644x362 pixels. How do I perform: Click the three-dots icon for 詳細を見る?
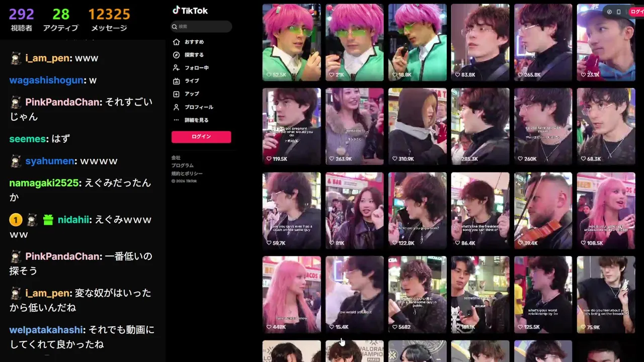click(176, 120)
